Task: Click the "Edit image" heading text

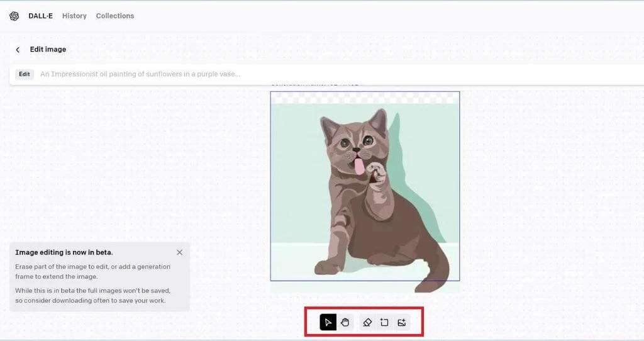Action: [x=48, y=49]
